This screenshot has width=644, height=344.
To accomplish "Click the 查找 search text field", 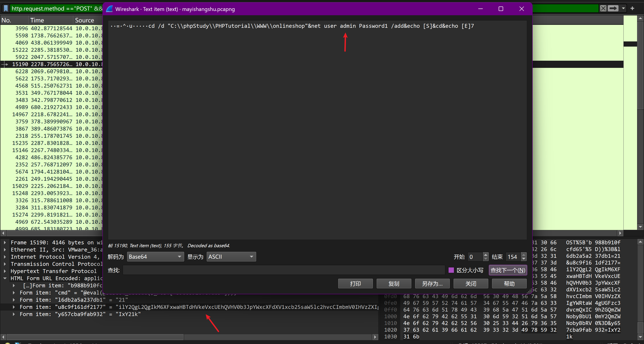I will coord(284,270).
